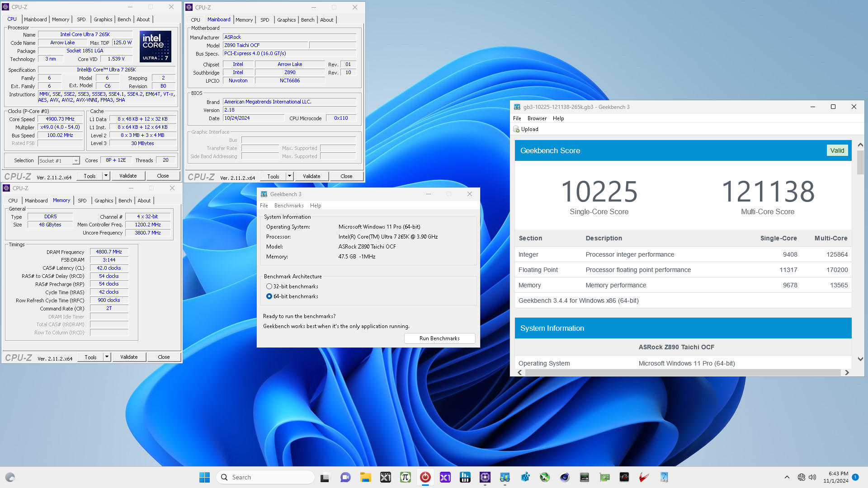Open the red swoosh taskbar icon
This screenshot has width=868, height=488.
[644, 477]
